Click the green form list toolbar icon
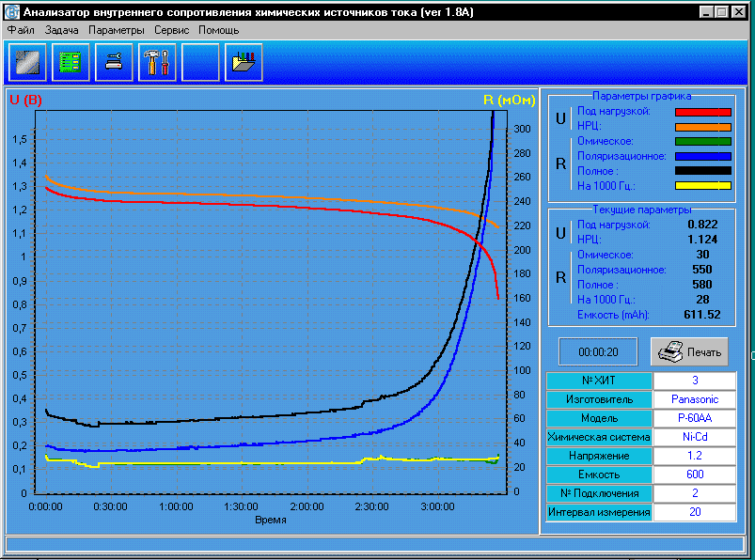755x560 pixels. (x=71, y=62)
